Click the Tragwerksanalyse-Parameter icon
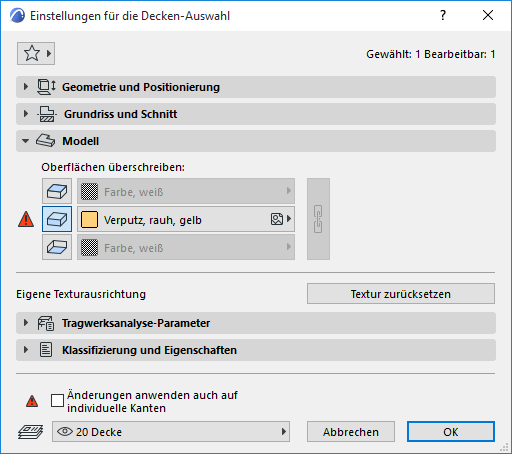512x454 pixels. (46, 323)
